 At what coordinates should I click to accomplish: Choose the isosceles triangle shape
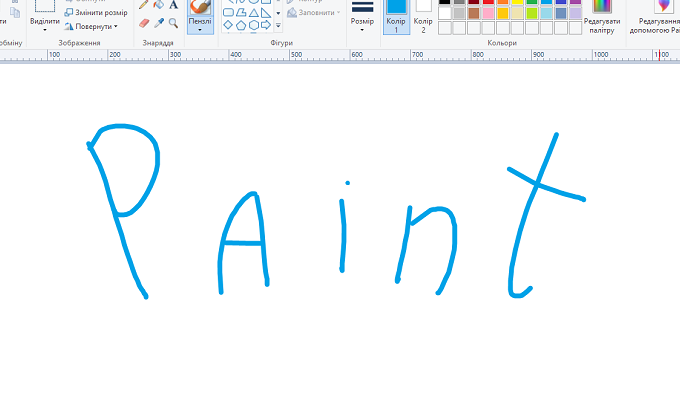coord(254,13)
